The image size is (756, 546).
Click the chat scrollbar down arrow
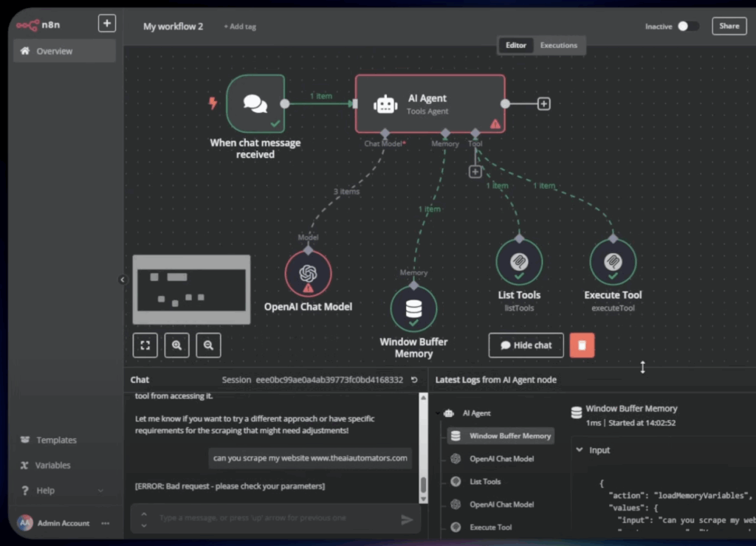[423, 500]
